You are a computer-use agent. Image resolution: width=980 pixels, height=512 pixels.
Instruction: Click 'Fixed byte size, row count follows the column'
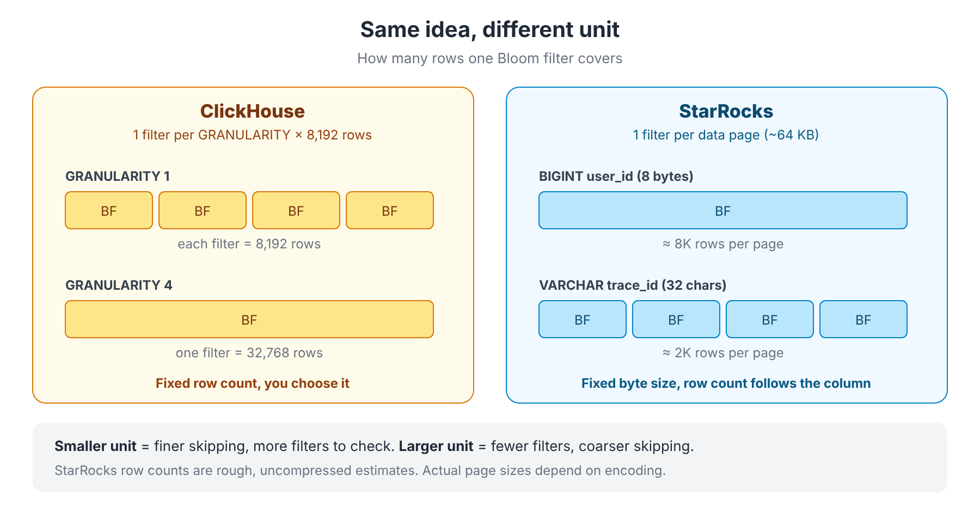pos(726,383)
